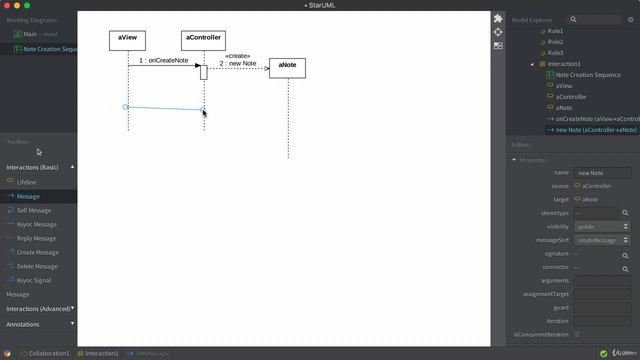Open stereotype search magnifier
This screenshot has width=640, height=360.
(625, 213)
